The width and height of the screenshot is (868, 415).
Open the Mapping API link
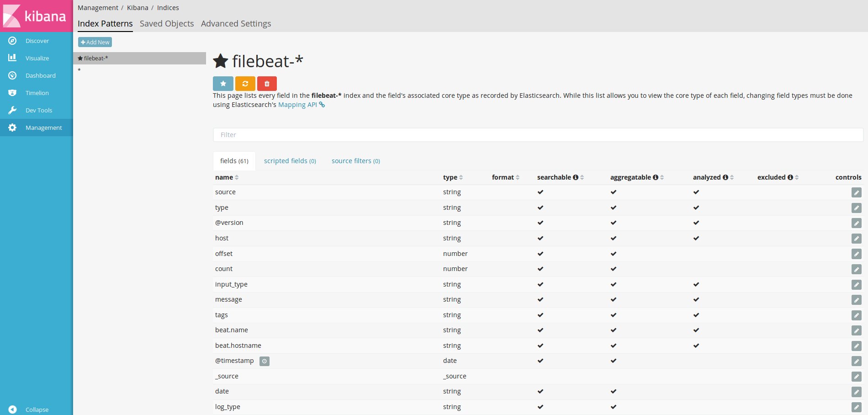pos(302,105)
